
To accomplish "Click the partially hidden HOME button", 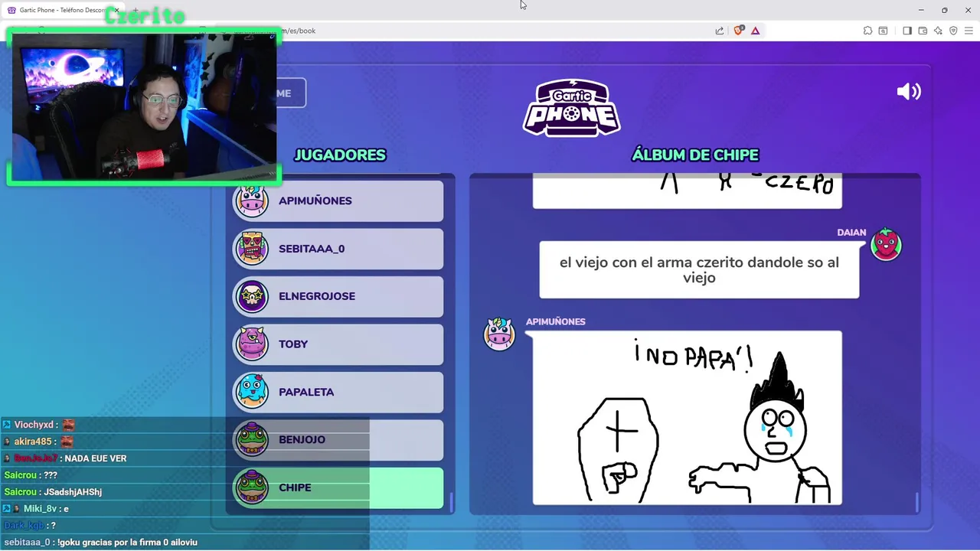I will coord(291,93).
